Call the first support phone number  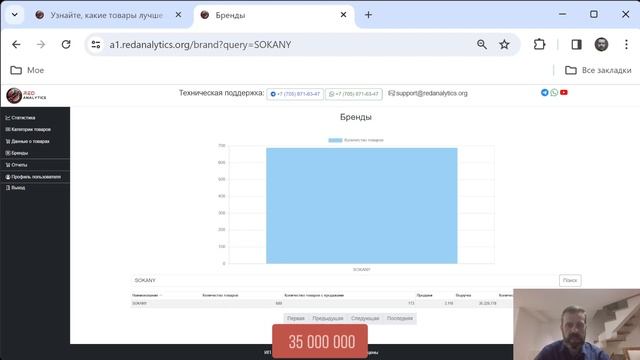click(295, 94)
